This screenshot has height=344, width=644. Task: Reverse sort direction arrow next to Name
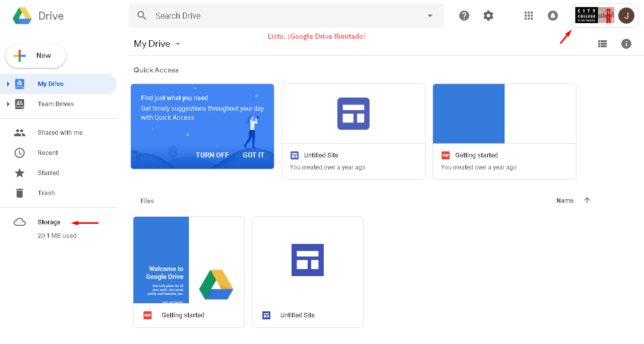point(587,200)
